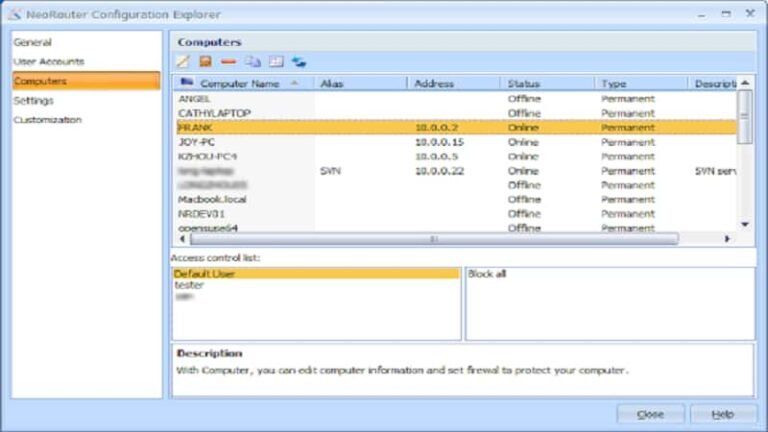768x432 pixels.
Task: Select the JOY-PC computer row
Action: coord(456,142)
